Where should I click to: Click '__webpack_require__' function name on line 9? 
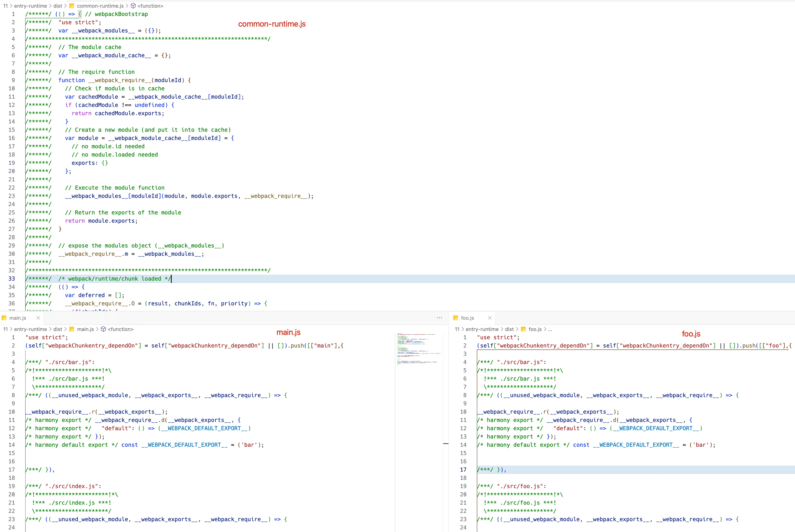point(120,80)
